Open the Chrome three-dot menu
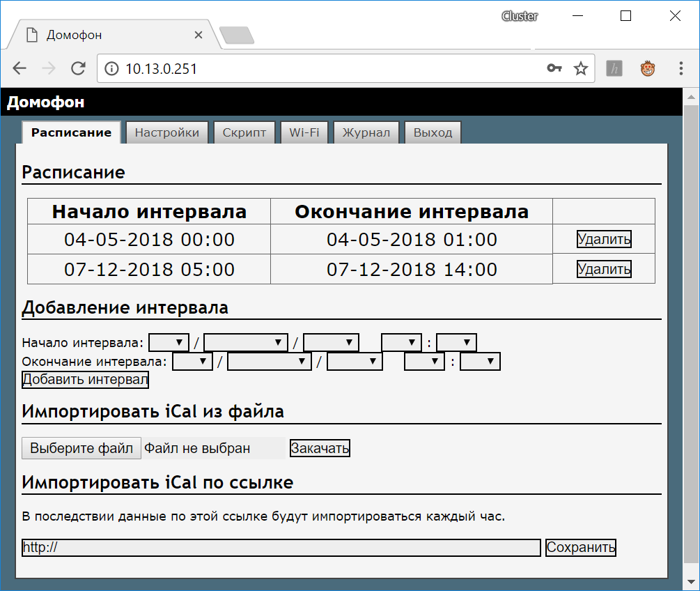Viewport: 700px width, 591px height. (x=680, y=68)
